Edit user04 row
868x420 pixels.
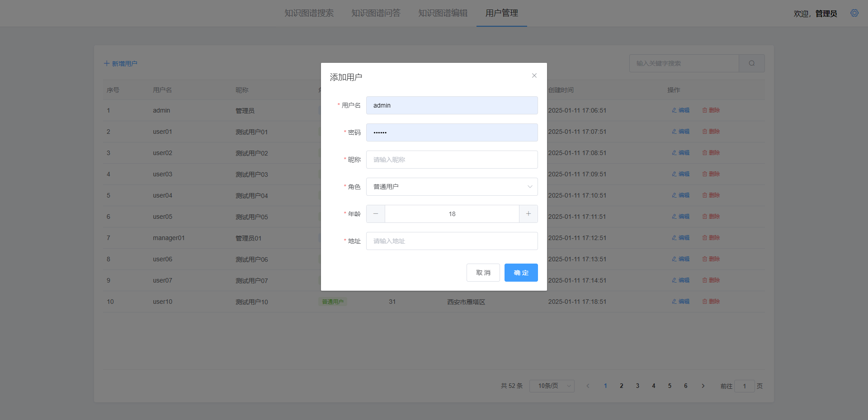pyautogui.click(x=681, y=195)
